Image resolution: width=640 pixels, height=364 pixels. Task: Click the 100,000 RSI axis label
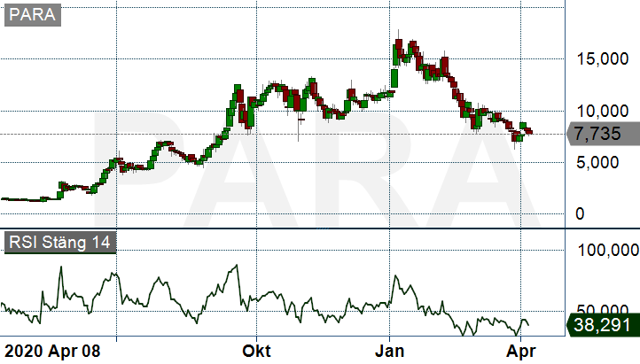[608, 251]
